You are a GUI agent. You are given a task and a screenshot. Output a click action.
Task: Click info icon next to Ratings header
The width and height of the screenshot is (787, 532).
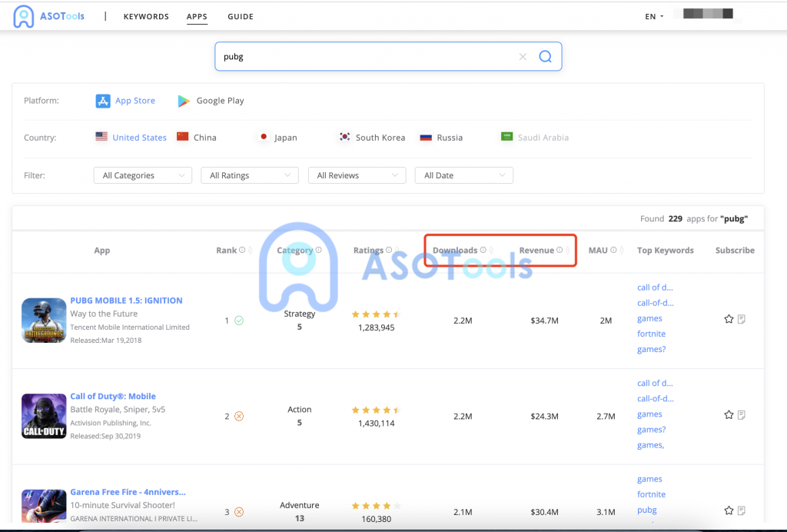tap(389, 250)
